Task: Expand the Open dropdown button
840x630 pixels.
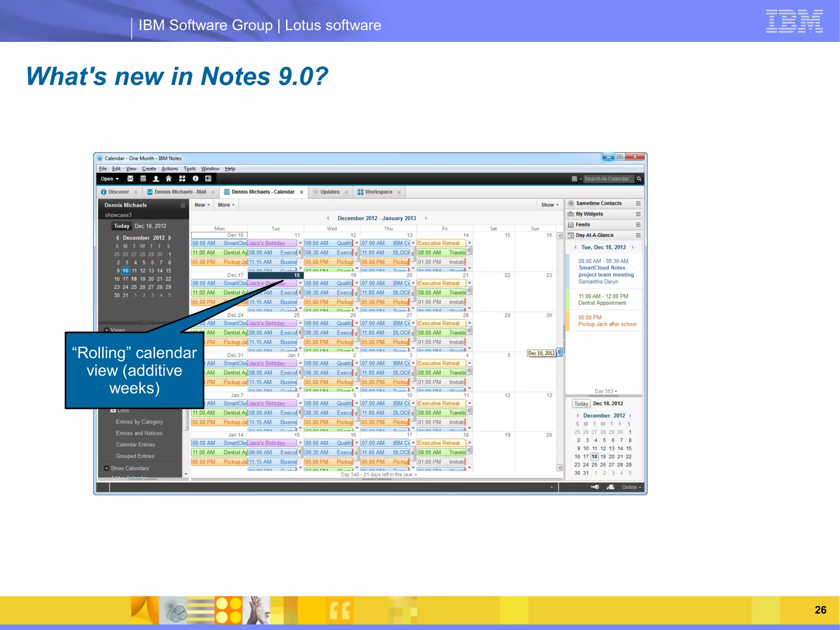Action: click(x=110, y=179)
